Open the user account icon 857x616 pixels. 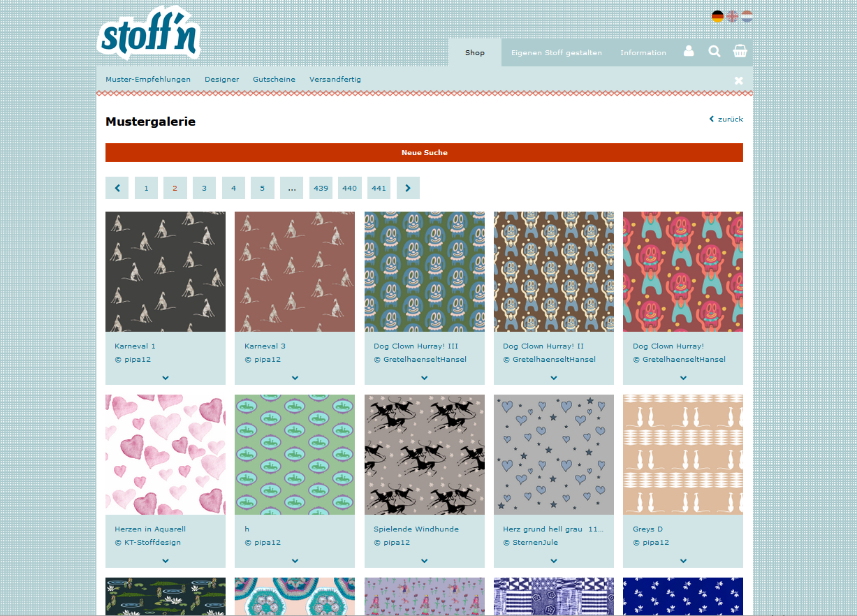click(689, 52)
